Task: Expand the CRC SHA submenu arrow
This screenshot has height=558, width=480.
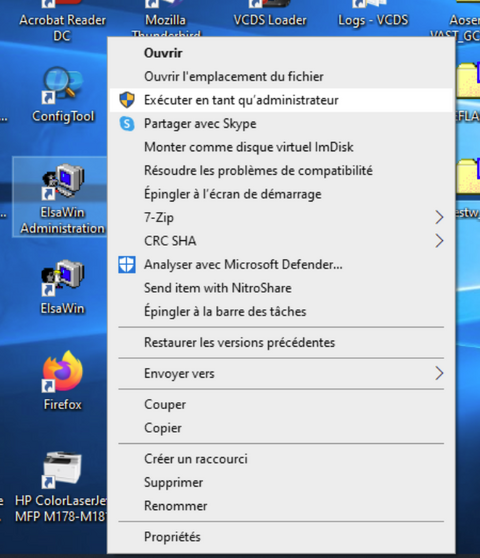Action: [439, 241]
